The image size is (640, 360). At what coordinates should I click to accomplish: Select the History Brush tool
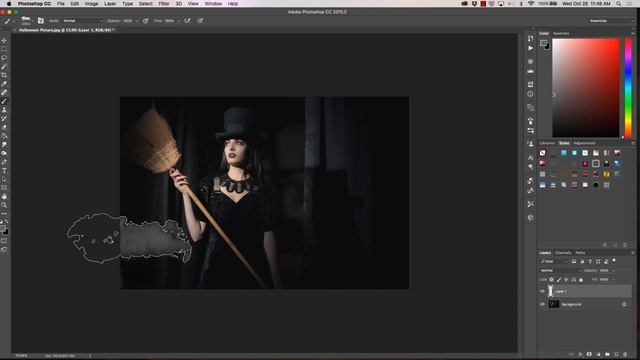pyautogui.click(x=4, y=118)
